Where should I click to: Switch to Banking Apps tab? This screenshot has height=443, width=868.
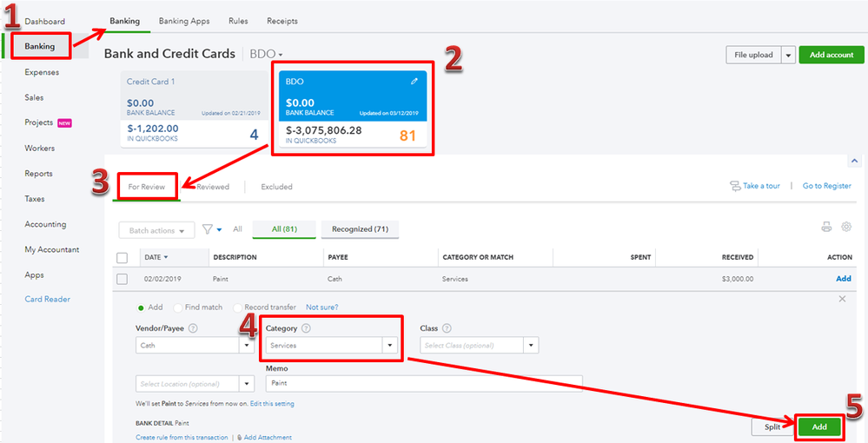coord(184,21)
